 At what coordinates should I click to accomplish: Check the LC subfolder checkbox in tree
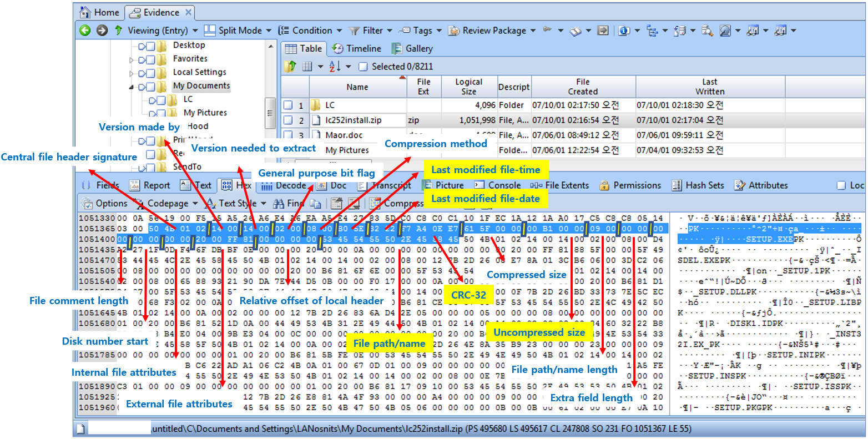(x=161, y=100)
